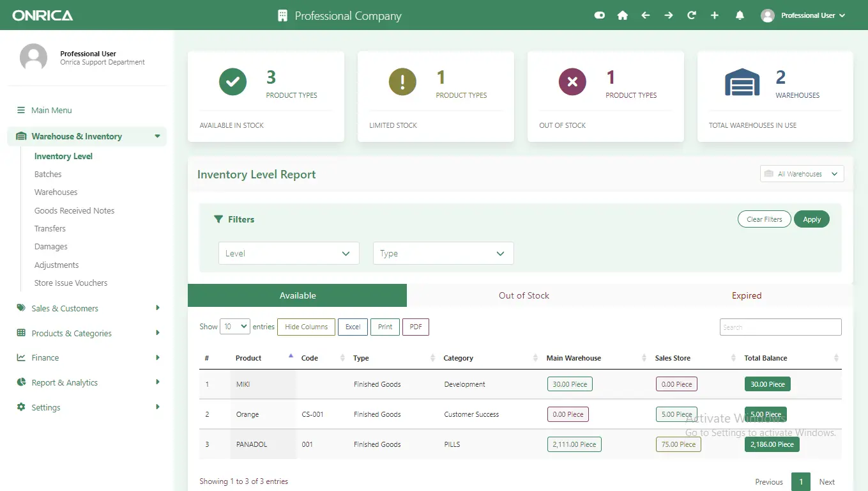The width and height of the screenshot is (868, 491).
Task: Expand Products & Categories menu
Action: (87, 333)
